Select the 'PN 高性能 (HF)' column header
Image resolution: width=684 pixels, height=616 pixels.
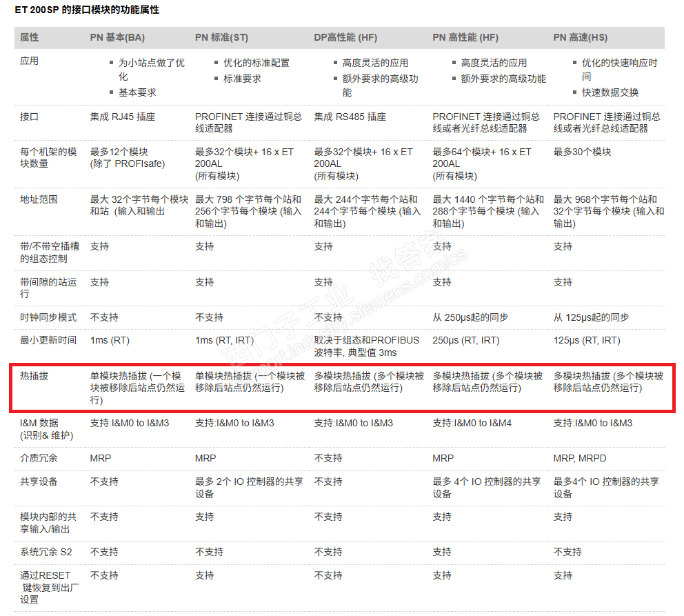[465, 37]
